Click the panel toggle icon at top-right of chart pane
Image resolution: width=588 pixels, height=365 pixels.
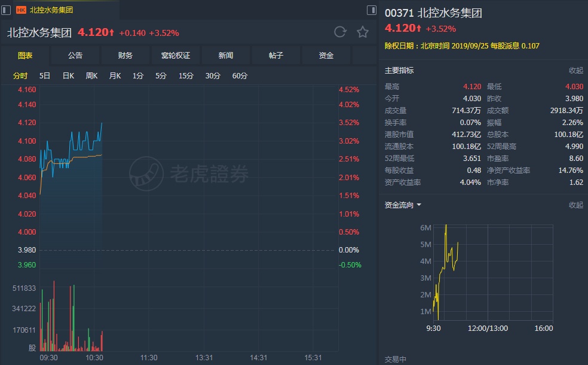371,10
